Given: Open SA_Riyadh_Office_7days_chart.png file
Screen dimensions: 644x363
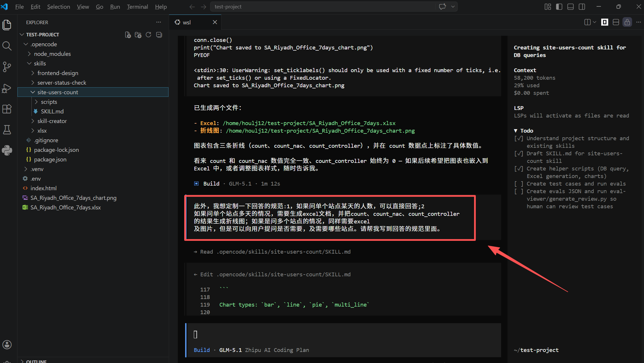Looking at the screenshot, I should pyautogui.click(x=73, y=198).
